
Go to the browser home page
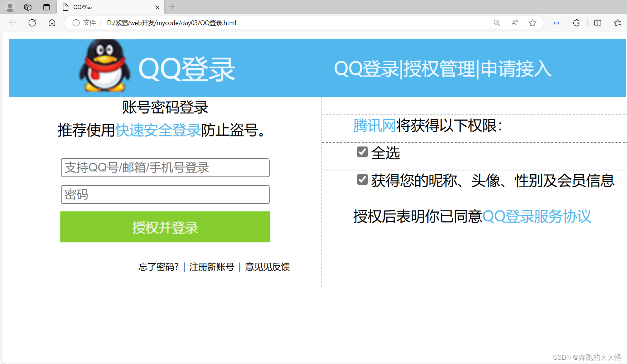(x=52, y=23)
